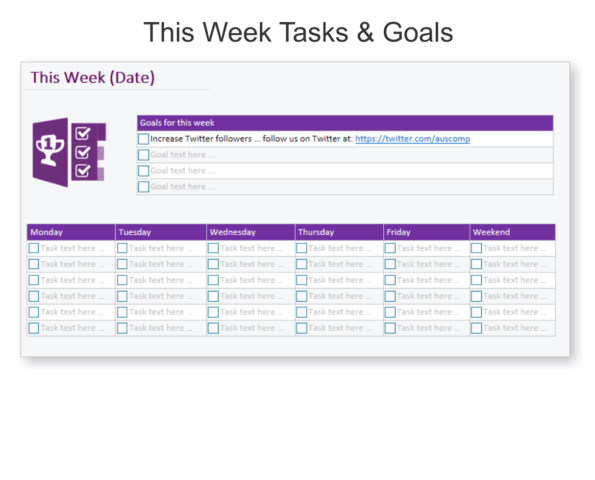Tick the last Weekend task checkbox
The width and height of the screenshot is (595, 480).
(x=476, y=328)
